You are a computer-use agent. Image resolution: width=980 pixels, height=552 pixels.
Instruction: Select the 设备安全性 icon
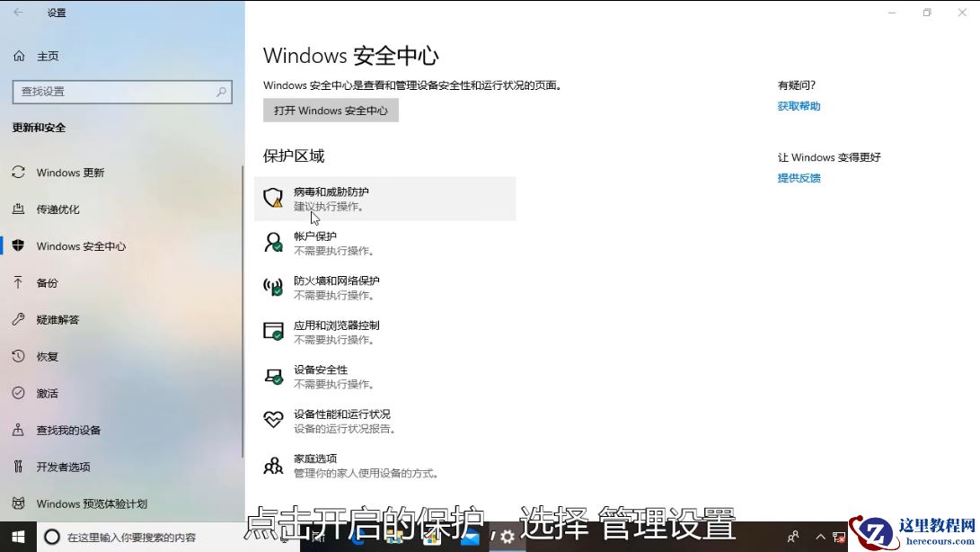point(273,375)
